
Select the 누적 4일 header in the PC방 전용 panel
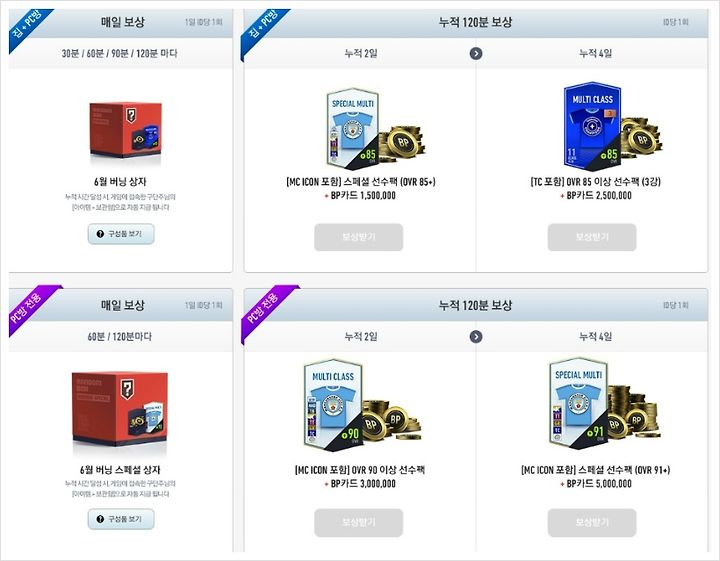pos(596,337)
